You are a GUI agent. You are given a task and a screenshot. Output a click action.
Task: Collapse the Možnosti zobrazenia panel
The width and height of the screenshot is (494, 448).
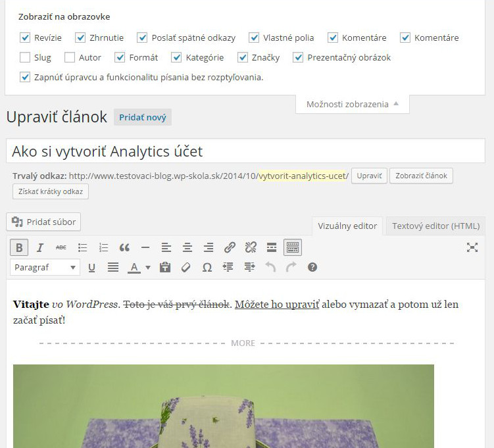[x=352, y=104]
